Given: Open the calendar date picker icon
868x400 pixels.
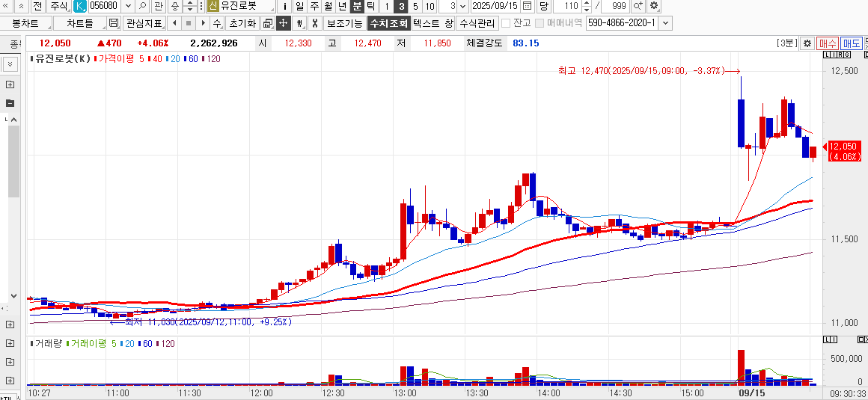Looking at the screenshot, I should [527, 6].
